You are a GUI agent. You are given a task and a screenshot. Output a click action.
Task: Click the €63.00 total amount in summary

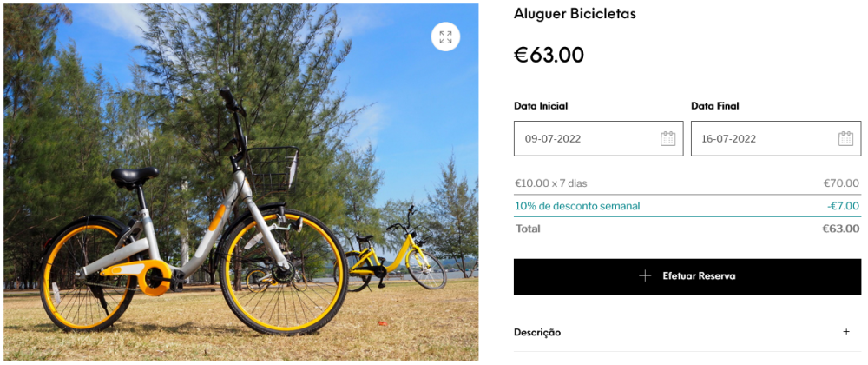click(x=840, y=229)
